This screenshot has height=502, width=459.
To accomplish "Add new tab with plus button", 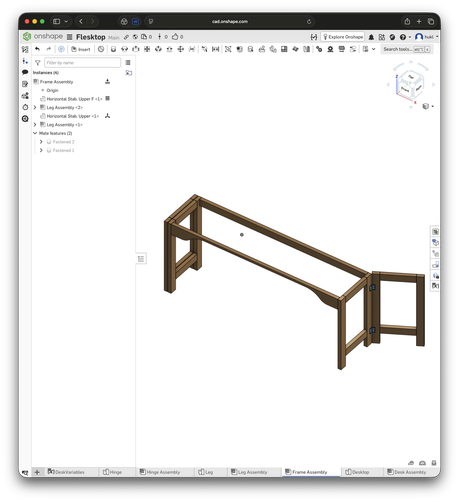I will click(x=37, y=472).
